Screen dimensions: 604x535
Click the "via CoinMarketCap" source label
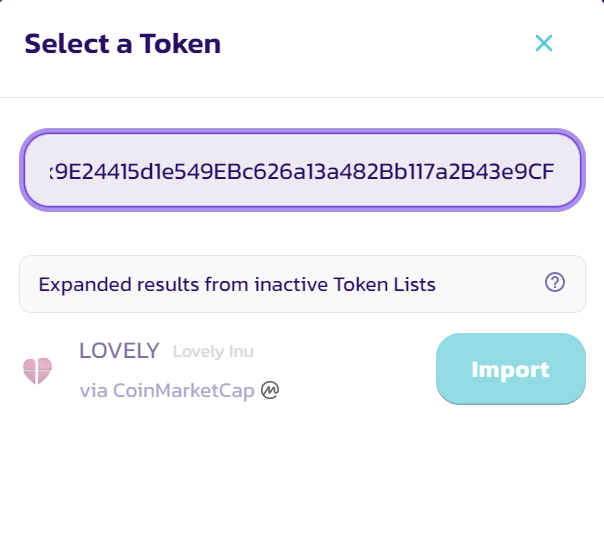click(x=167, y=390)
